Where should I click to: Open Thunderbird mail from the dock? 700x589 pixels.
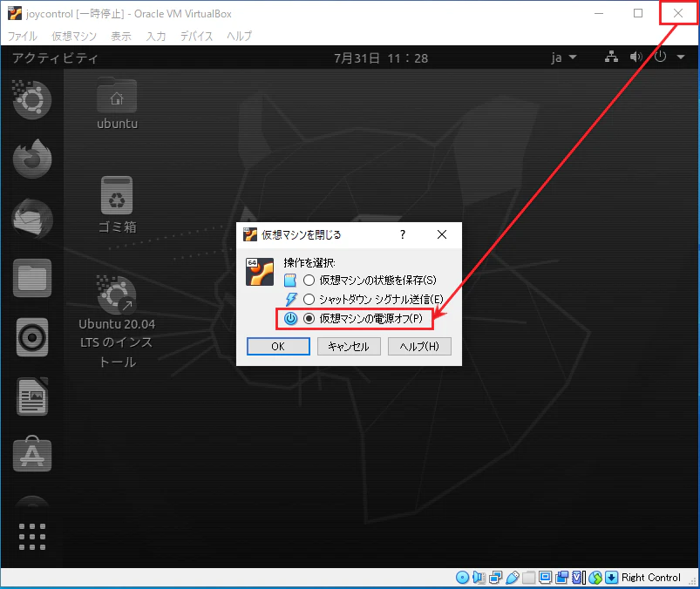coord(32,219)
